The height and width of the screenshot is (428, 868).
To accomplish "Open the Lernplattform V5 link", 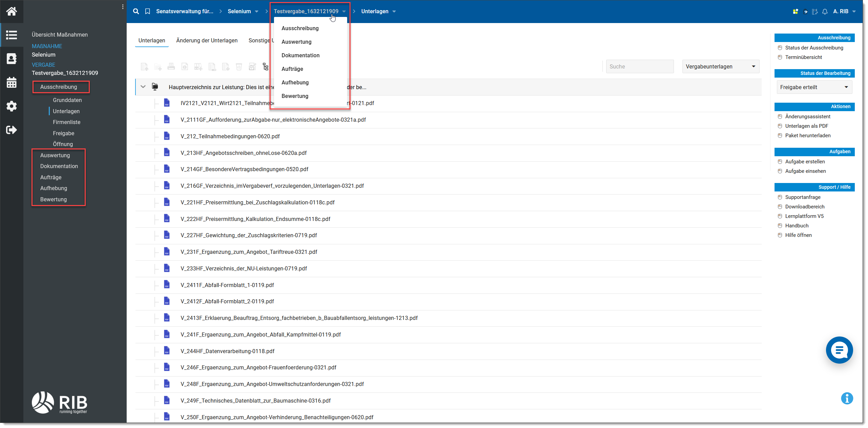I will (804, 216).
